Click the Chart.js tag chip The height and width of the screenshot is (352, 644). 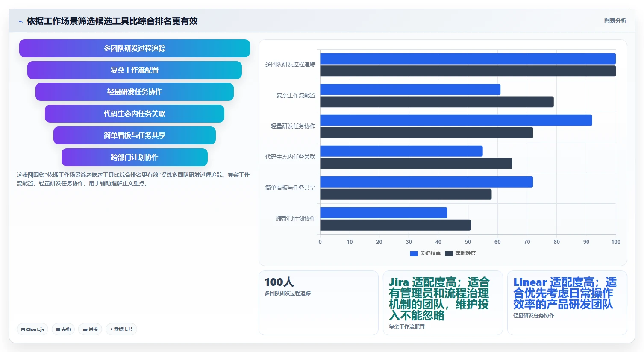32,329
